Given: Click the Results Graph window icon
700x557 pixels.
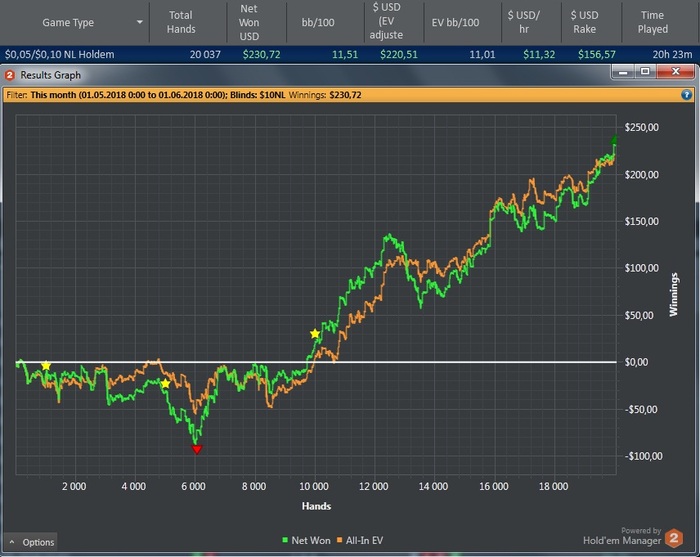Looking at the screenshot, I should click(x=10, y=75).
